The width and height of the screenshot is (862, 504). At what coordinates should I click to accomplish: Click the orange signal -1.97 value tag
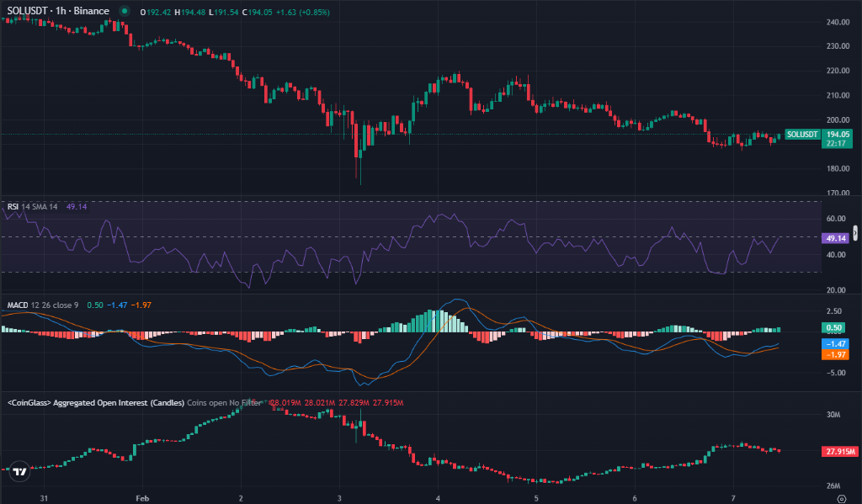point(837,355)
